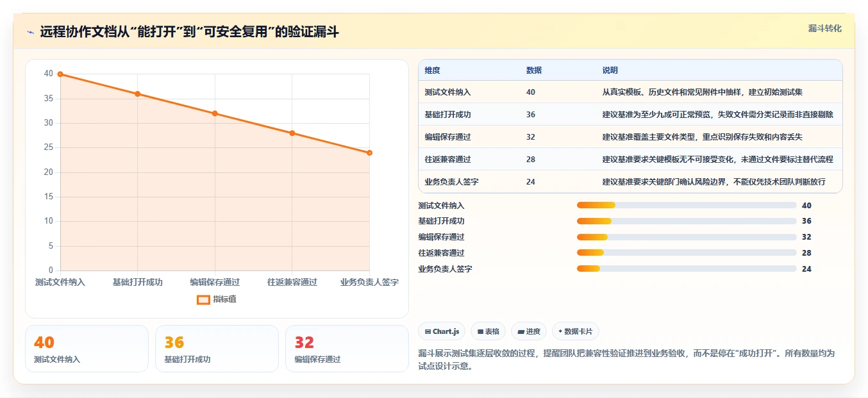The width and height of the screenshot is (868, 398).
Task: Click the chart data point at 往返兼容通过
Action: pyautogui.click(x=292, y=133)
